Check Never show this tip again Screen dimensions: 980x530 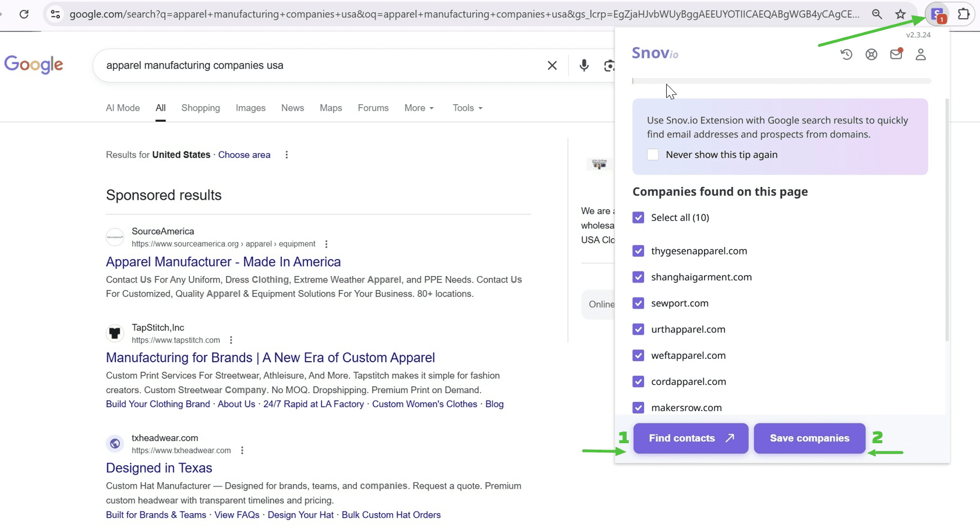tap(653, 154)
